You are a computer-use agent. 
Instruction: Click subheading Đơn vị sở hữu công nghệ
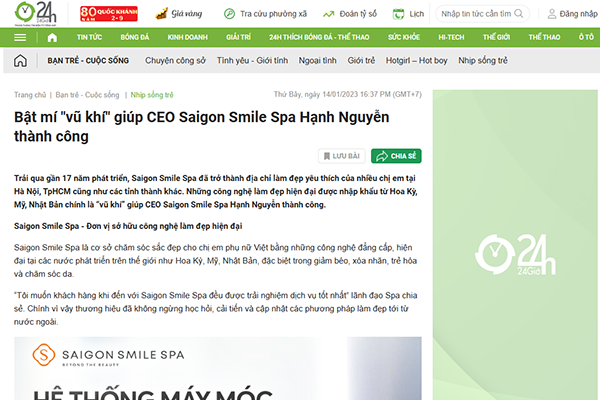(128, 226)
